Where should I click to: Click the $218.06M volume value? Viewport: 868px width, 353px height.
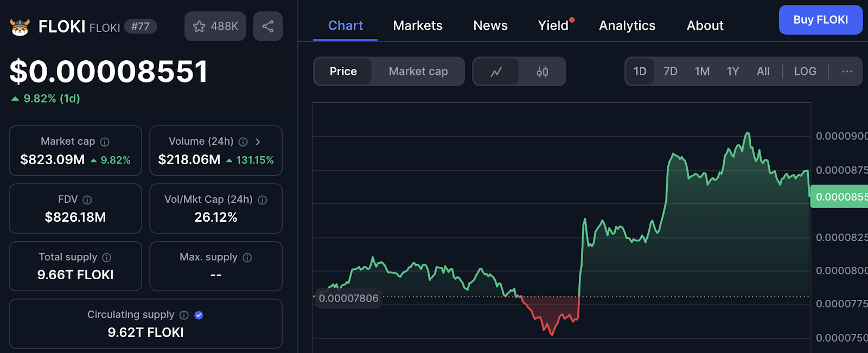(x=189, y=159)
